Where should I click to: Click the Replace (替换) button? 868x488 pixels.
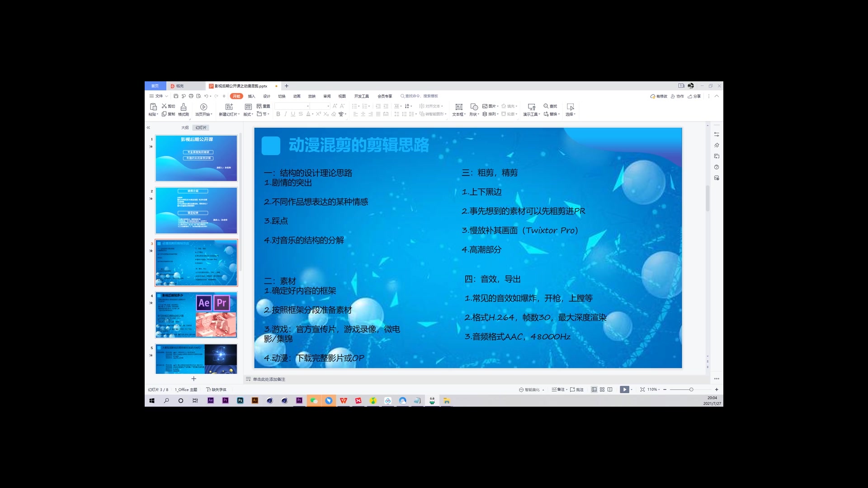[551, 114]
